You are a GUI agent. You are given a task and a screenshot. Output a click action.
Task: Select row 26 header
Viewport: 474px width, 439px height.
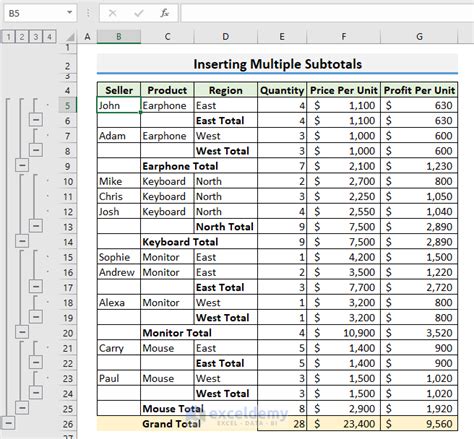(x=68, y=424)
